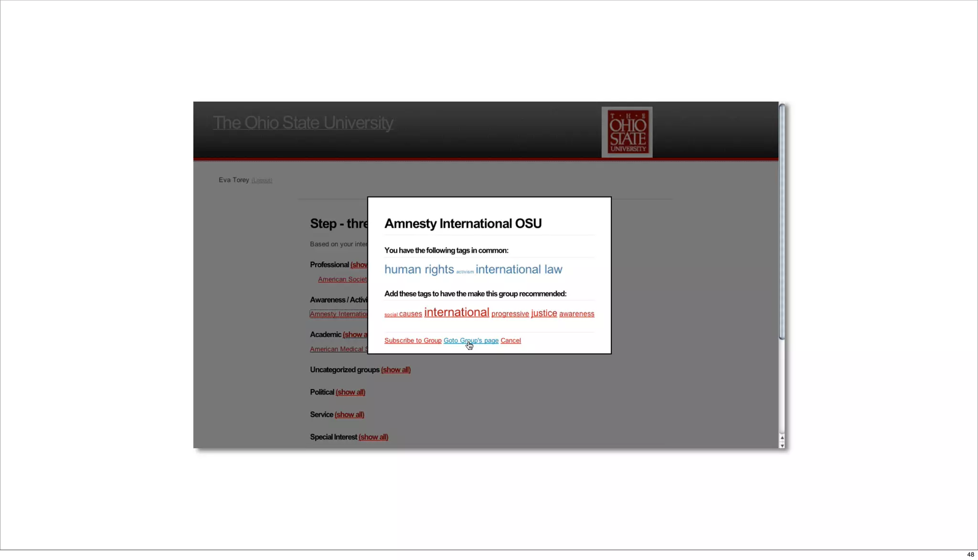Viewport: 978px width, 560px height.
Task: Add the 'justice' tag
Action: pyautogui.click(x=544, y=313)
